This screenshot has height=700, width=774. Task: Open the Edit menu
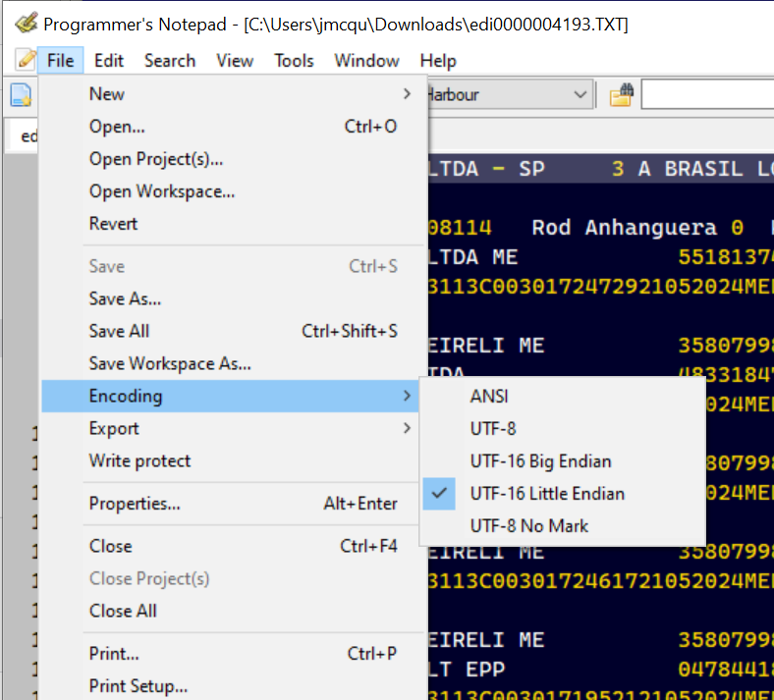pos(108,61)
